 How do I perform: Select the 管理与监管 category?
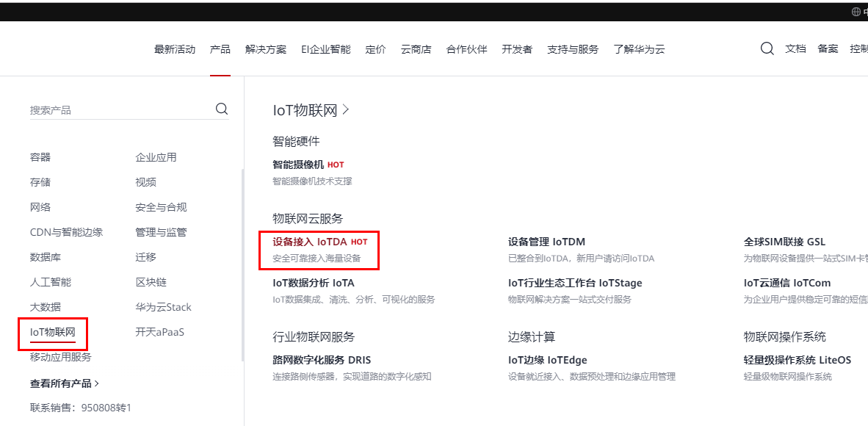[x=161, y=232]
